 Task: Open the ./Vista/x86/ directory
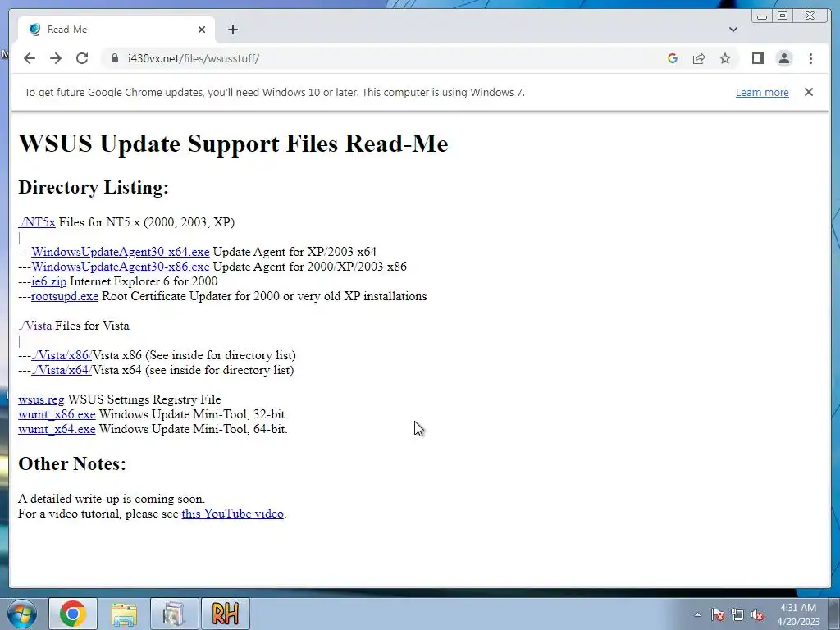click(x=62, y=355)
